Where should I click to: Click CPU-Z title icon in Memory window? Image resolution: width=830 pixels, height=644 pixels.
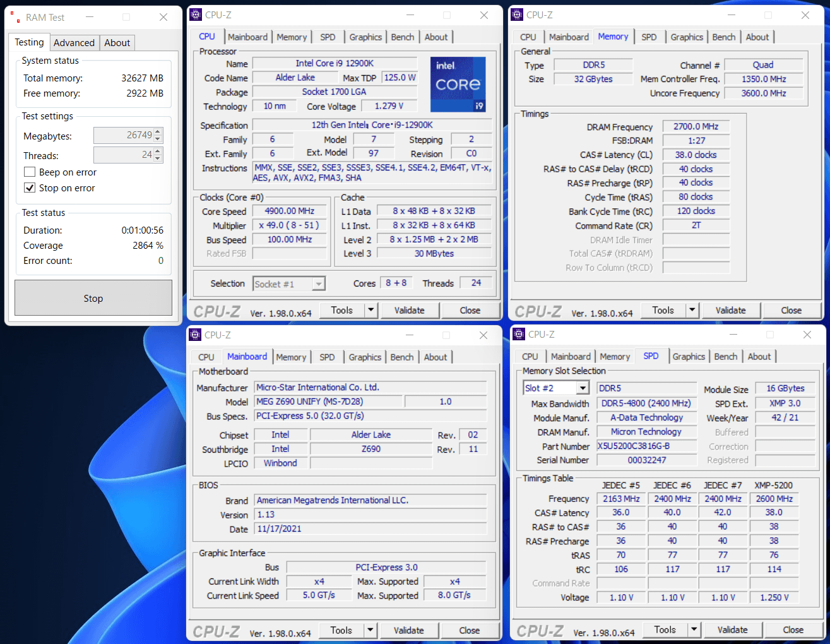pyautogui.click(x=518, y=15)
